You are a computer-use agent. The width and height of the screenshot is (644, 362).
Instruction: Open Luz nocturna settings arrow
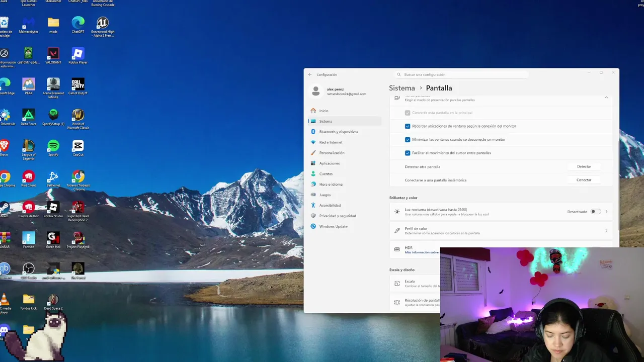[606, 212]
